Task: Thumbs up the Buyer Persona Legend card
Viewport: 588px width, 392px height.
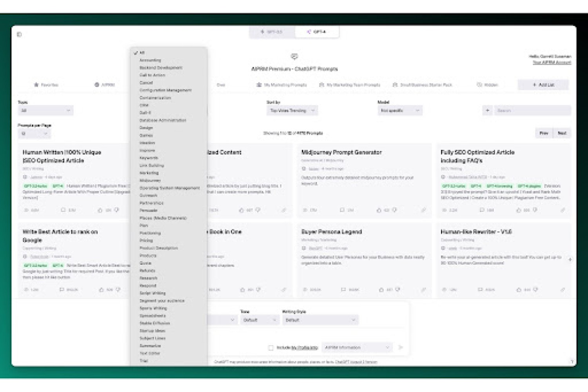Action: click(381, 290)
